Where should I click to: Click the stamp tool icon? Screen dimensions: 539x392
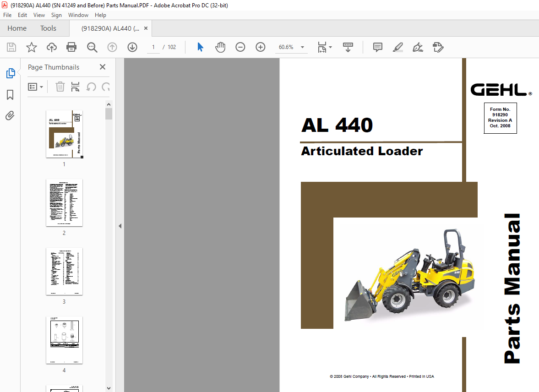(x=438, y=47)
